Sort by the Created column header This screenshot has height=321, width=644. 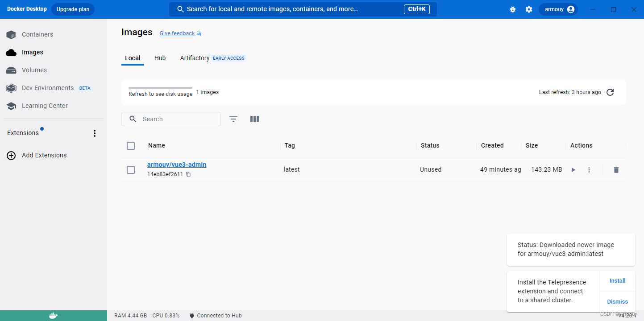(492, 145)
